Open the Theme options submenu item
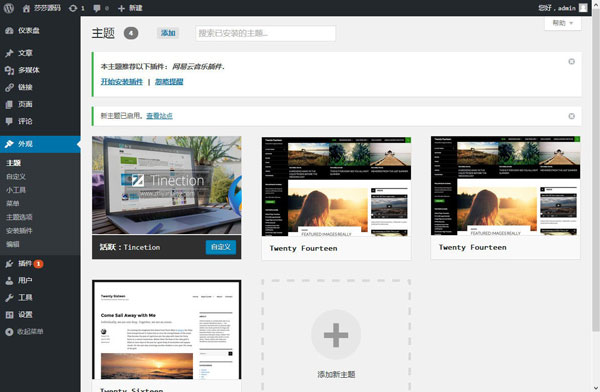The height and width of the screenshot is (392, 600). click(x=19, y=217)
